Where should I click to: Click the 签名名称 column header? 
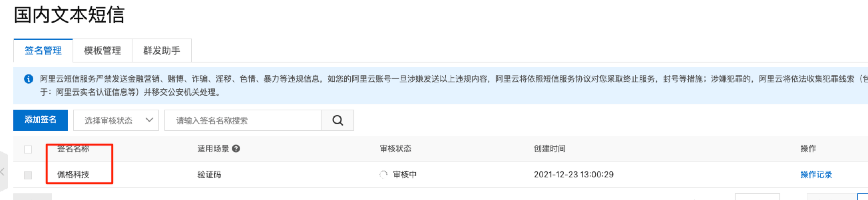(x=73, y=149)
